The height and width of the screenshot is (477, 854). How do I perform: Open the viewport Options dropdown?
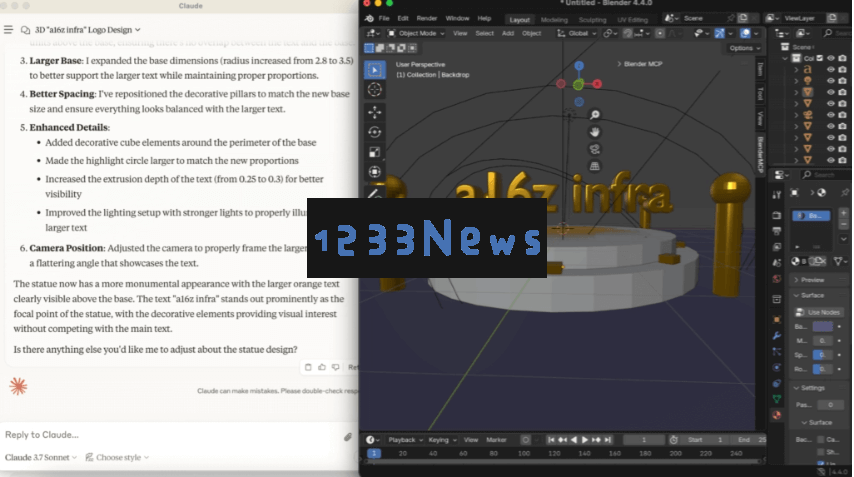[x=745, y=48]
